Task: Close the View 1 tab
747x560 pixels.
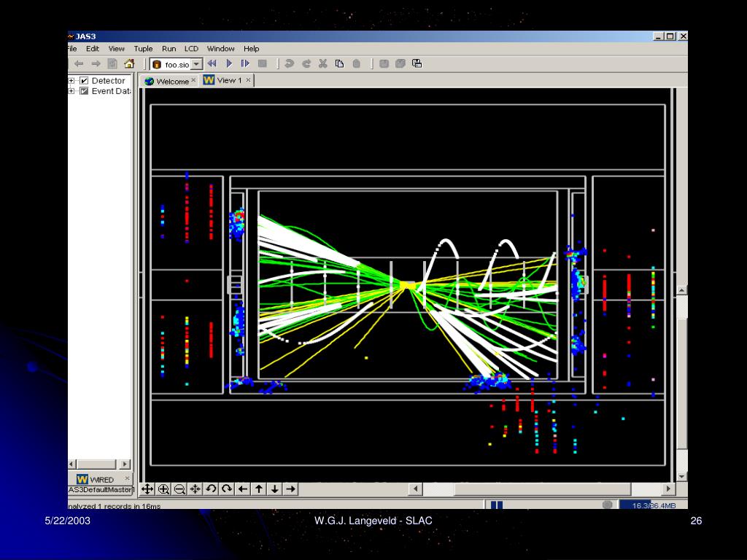Action: coord(248,79)
